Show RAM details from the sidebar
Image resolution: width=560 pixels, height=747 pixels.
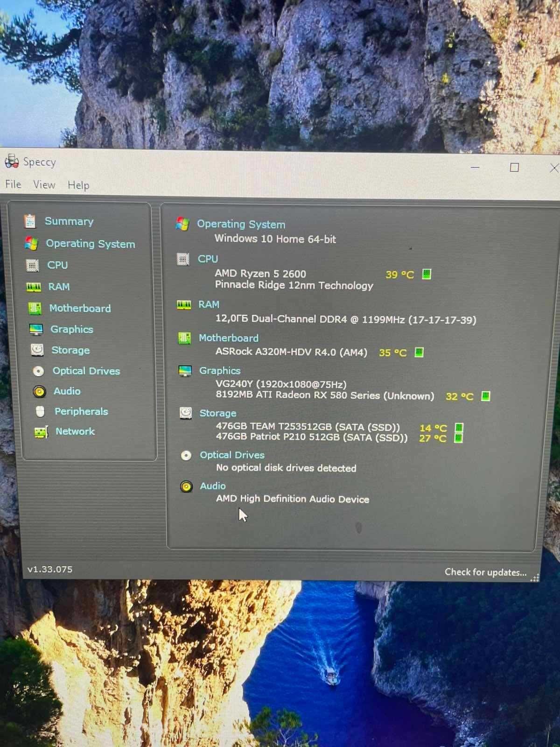(x=59, y=287)
